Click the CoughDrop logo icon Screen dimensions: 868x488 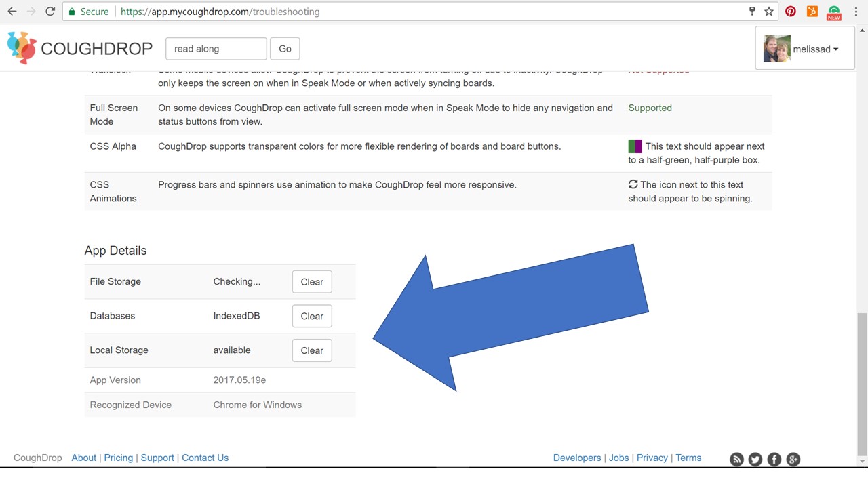point(22,47)
